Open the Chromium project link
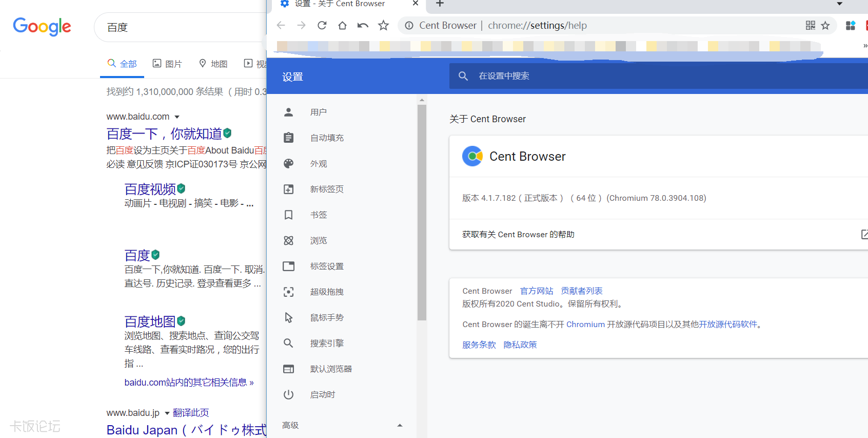 click(x=585, y=325)
